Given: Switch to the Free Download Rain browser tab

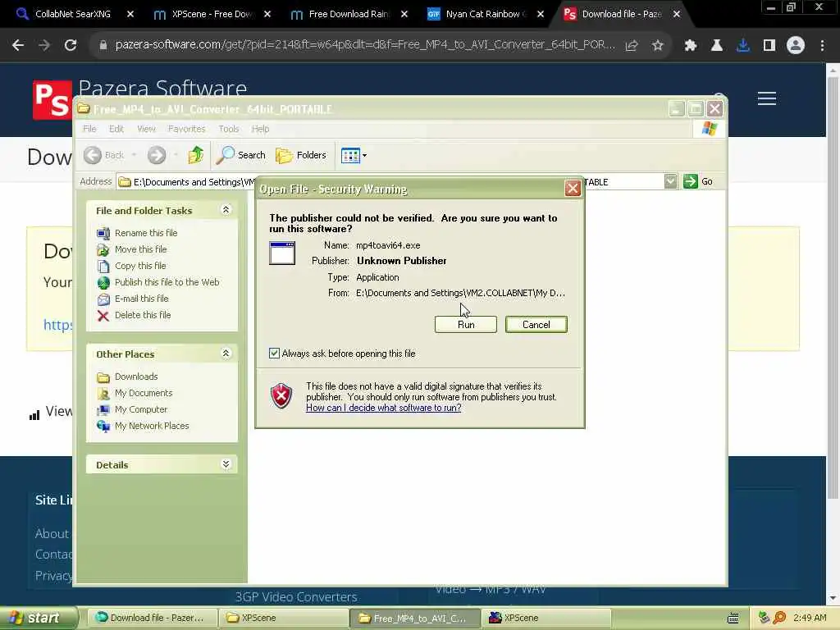Looking at the screenshot, I should pos(349,14).
